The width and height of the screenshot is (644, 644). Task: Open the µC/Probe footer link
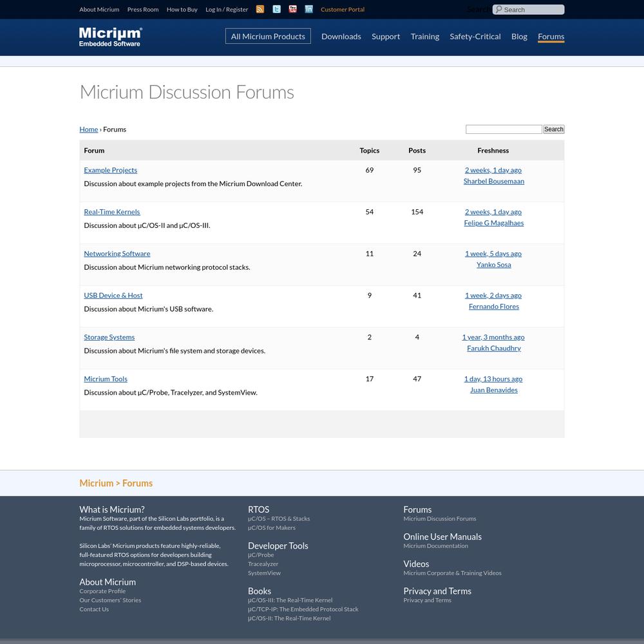261,555
